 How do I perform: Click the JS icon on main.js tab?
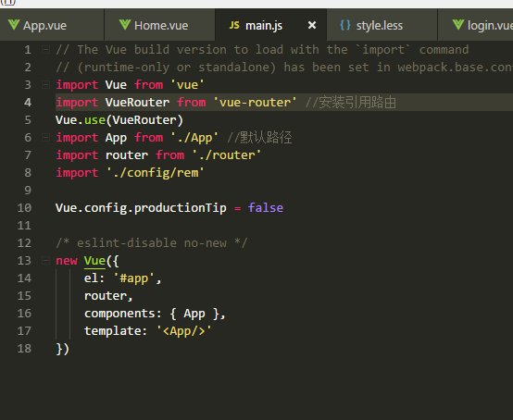234,25
